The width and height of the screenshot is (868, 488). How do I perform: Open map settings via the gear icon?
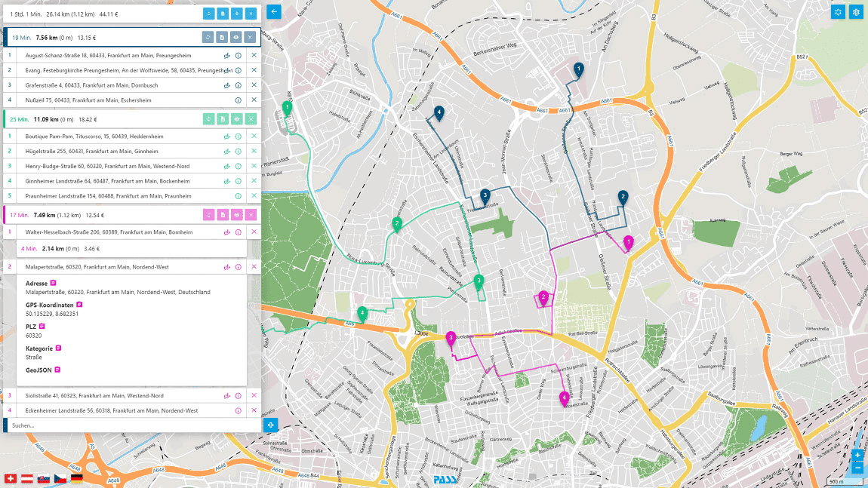pyautogui.click(x=855, y=12)
